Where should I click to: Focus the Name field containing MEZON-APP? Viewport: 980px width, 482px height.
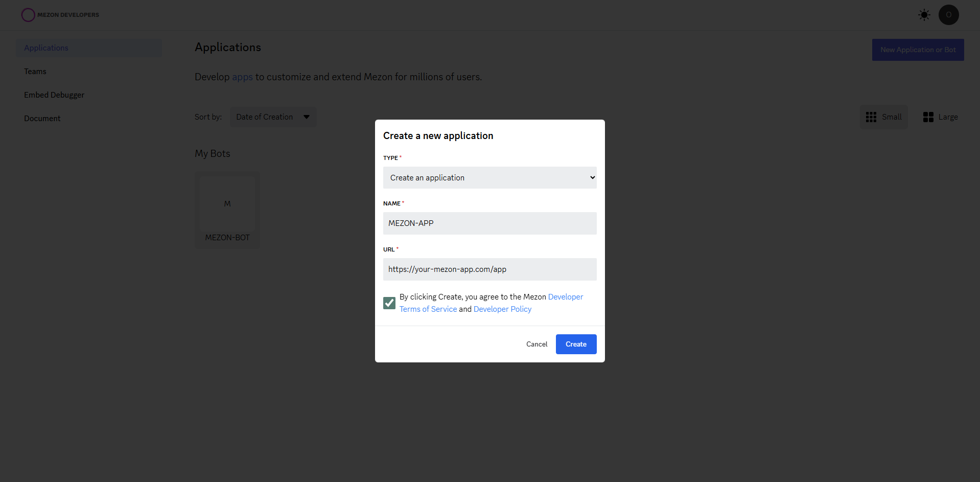click(489, 223)
